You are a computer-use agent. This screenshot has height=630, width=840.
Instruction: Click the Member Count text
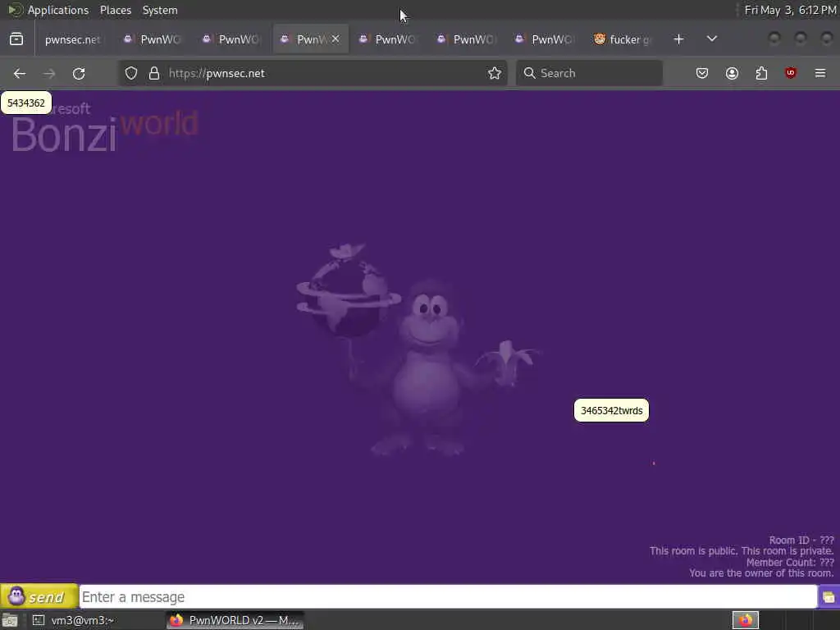pos(790,562)
